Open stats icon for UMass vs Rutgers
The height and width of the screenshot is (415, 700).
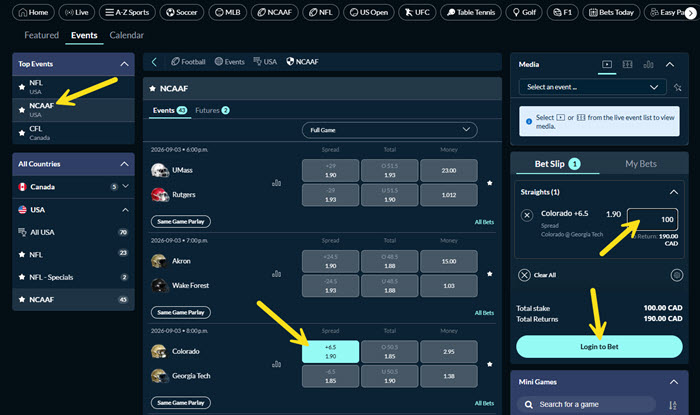(x=277, y=183)
